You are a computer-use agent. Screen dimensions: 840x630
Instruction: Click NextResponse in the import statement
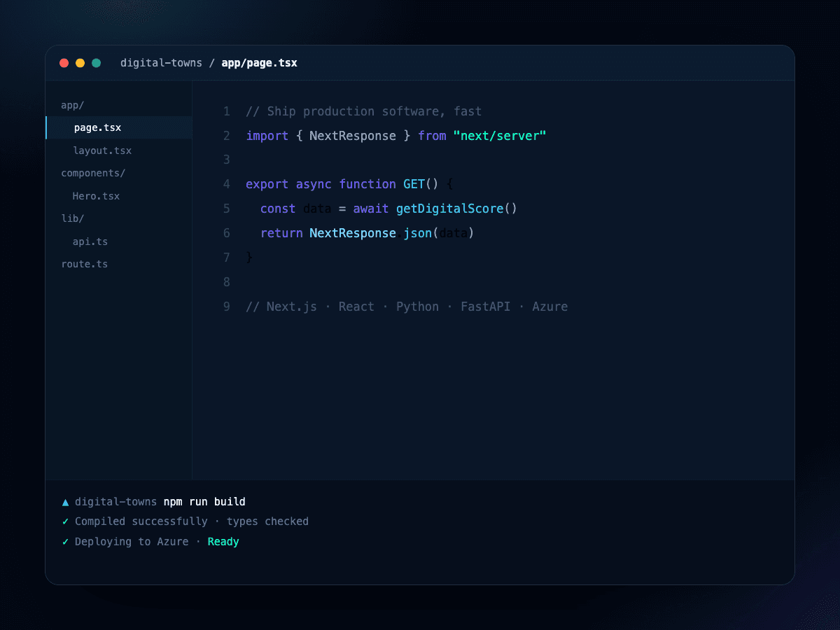[x=353, y=136]
